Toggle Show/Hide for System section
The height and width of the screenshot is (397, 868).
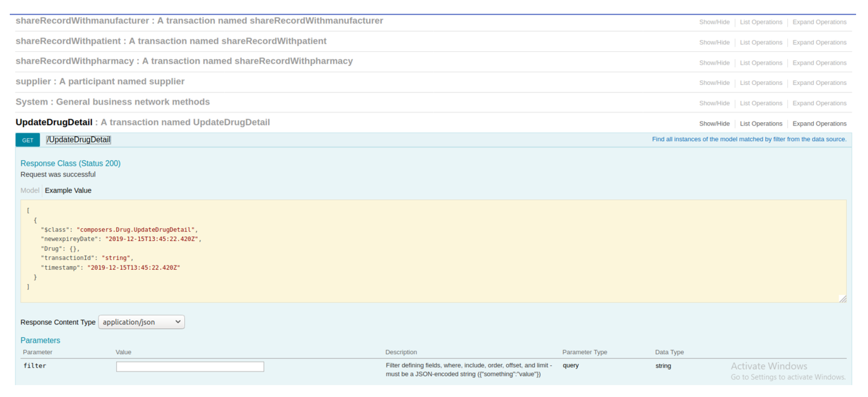click(714, 103)
